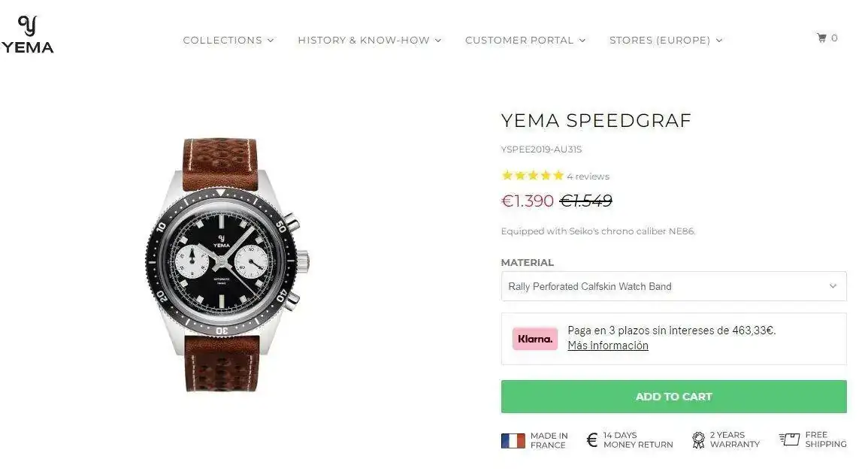Click the 2 years warranty badge icon
868x474 pixels.
pyautogui.click(x=698, y=440)
